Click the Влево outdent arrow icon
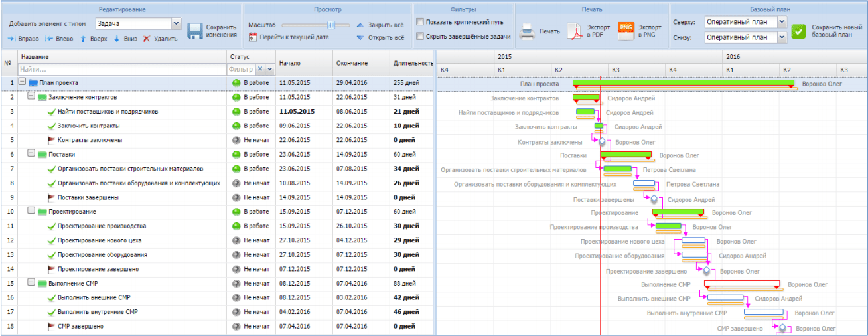Screen dimensions: 868x336 click(49, 39)
